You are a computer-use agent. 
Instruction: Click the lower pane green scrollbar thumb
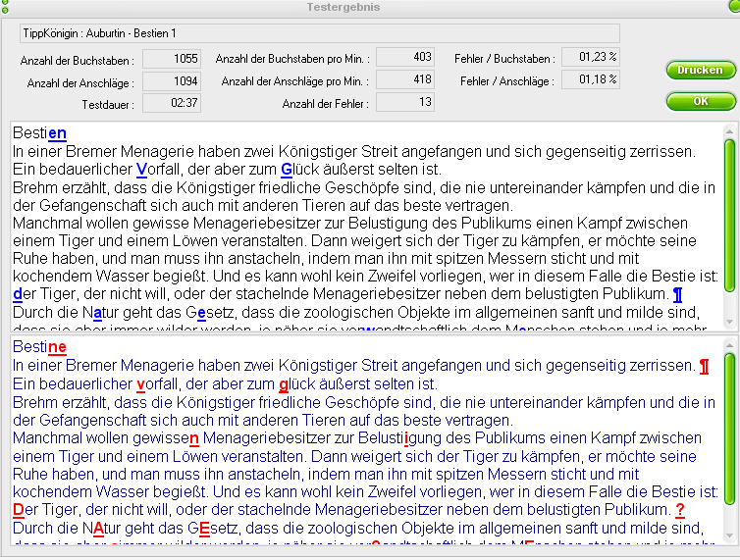pos(729,429)
